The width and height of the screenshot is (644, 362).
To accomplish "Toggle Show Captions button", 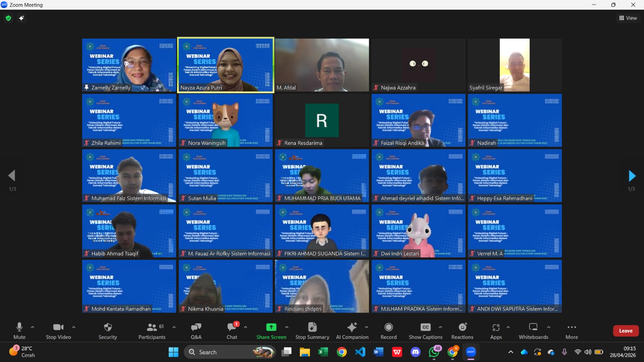I will [x=425, y=330].
